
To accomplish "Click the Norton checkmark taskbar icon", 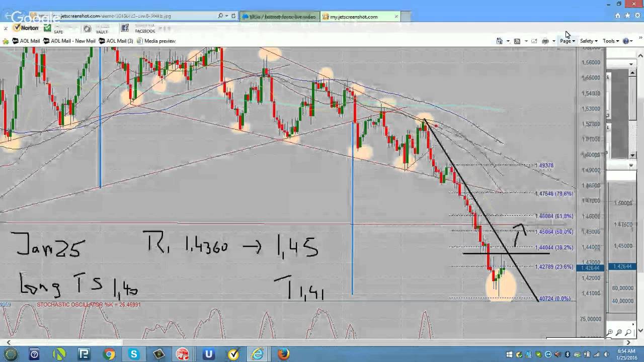I will (233, 354).
